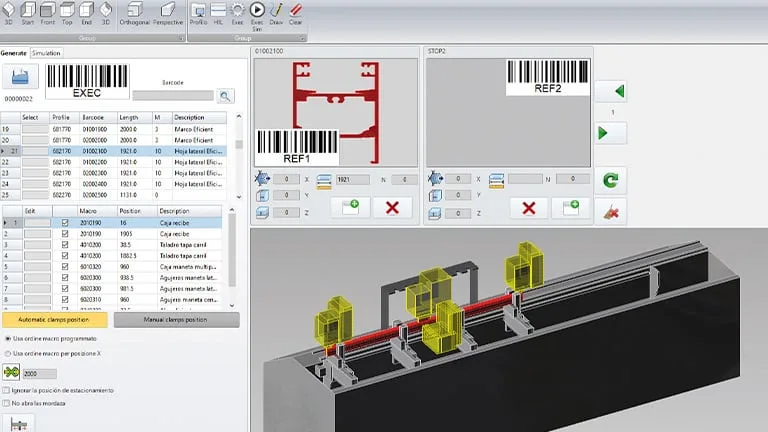This screenshot has height=432, width=768.
Task: Expand the view Group dialog launcher
Action: coord(181,38)
